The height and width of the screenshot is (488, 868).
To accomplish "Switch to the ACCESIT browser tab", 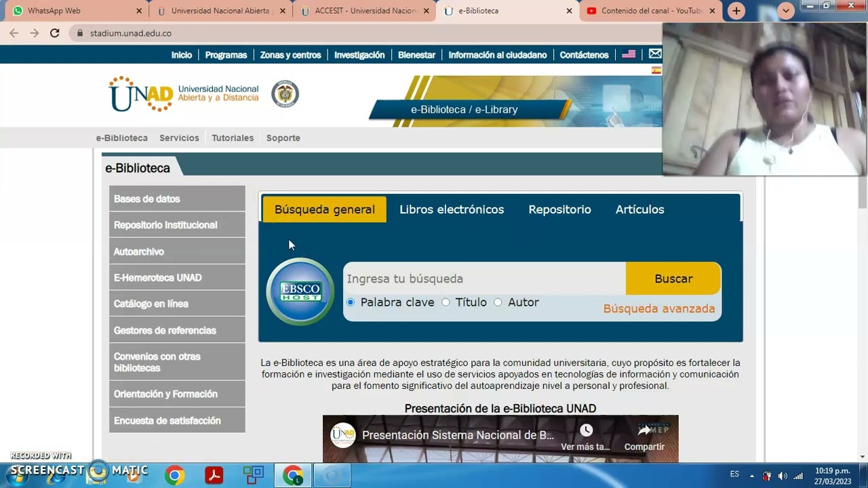I will [x=365, y=11].
